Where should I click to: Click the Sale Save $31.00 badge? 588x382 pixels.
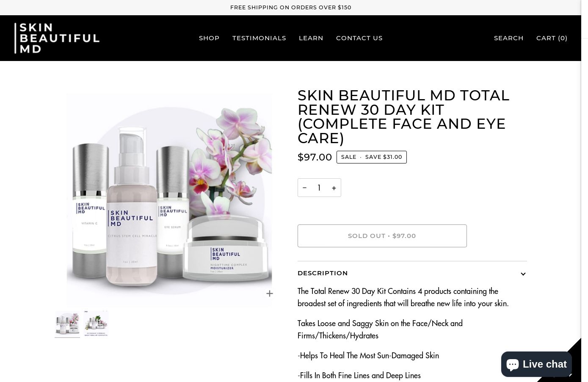click(x=372, y=157)
